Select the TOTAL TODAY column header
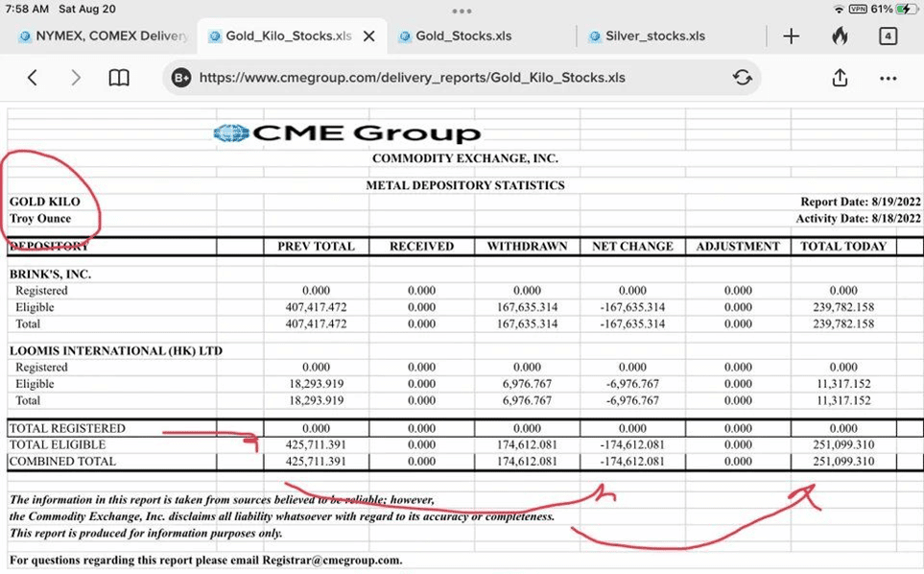 (843, 247)
